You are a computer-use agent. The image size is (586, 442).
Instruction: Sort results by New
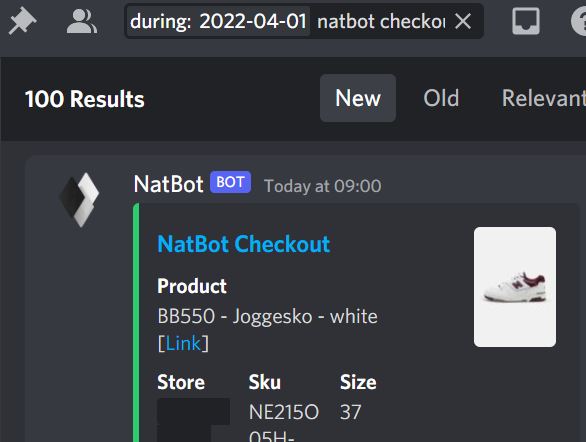click(x=358, y=98)
